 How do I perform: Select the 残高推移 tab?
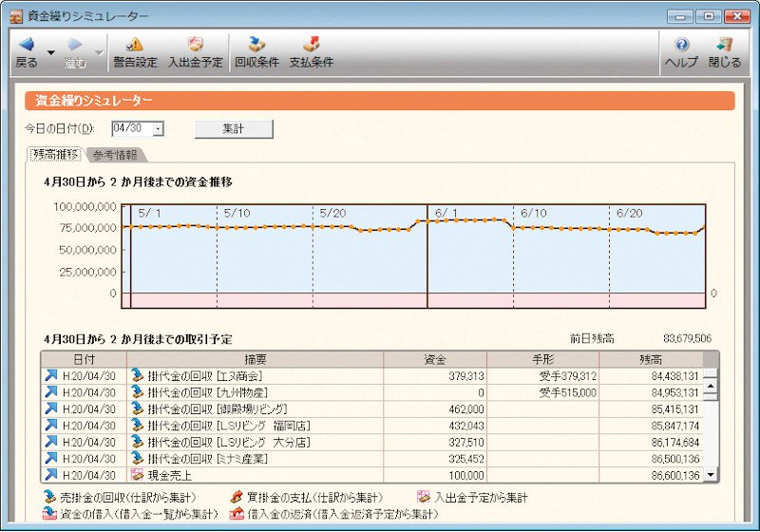pos(55,155)
